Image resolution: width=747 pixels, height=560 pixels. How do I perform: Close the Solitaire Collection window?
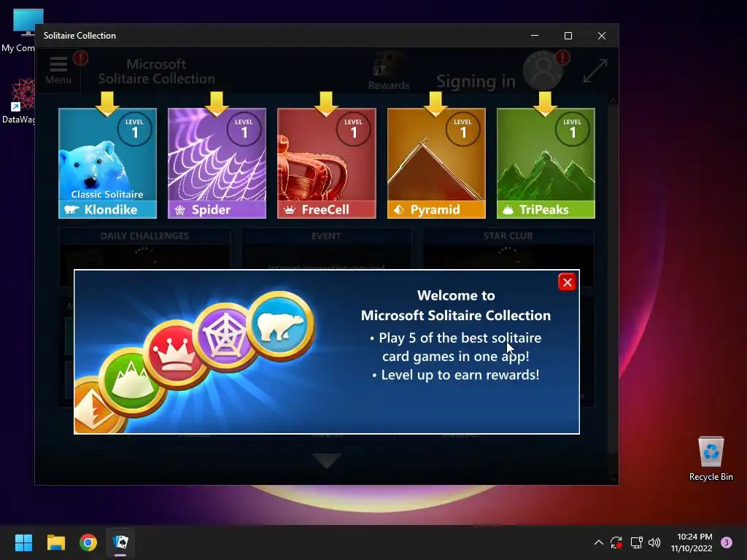click(602, 36)
